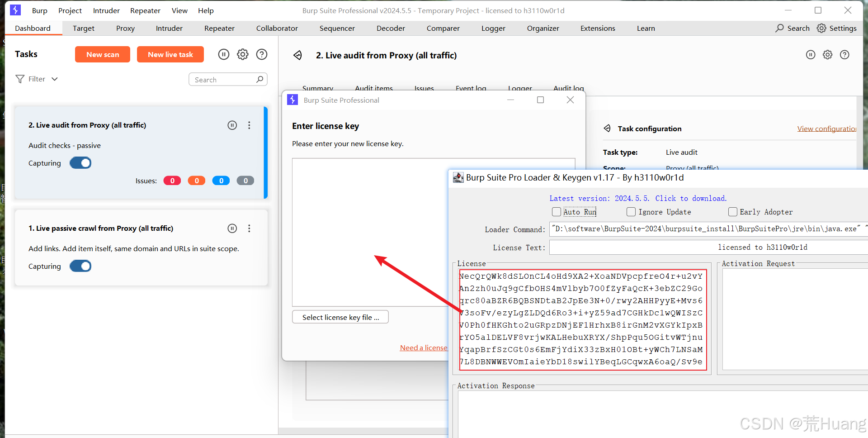Click the Activation Request text area

(x=795, y=319)
